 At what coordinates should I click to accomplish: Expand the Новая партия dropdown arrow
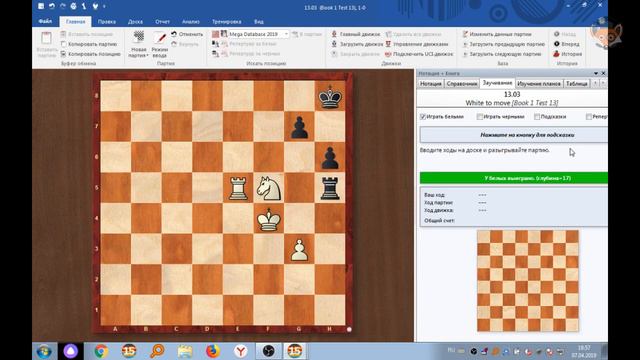(x=147, y=56)
